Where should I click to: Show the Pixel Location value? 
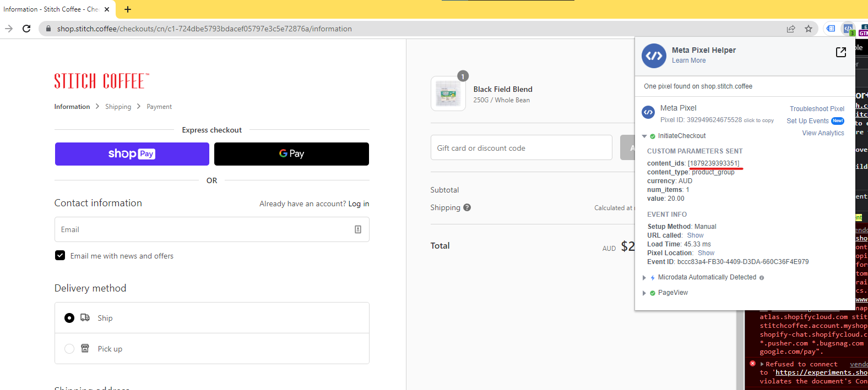706,253
